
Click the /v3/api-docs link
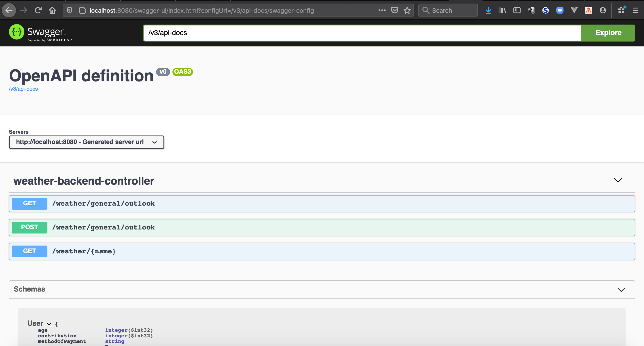23,89
